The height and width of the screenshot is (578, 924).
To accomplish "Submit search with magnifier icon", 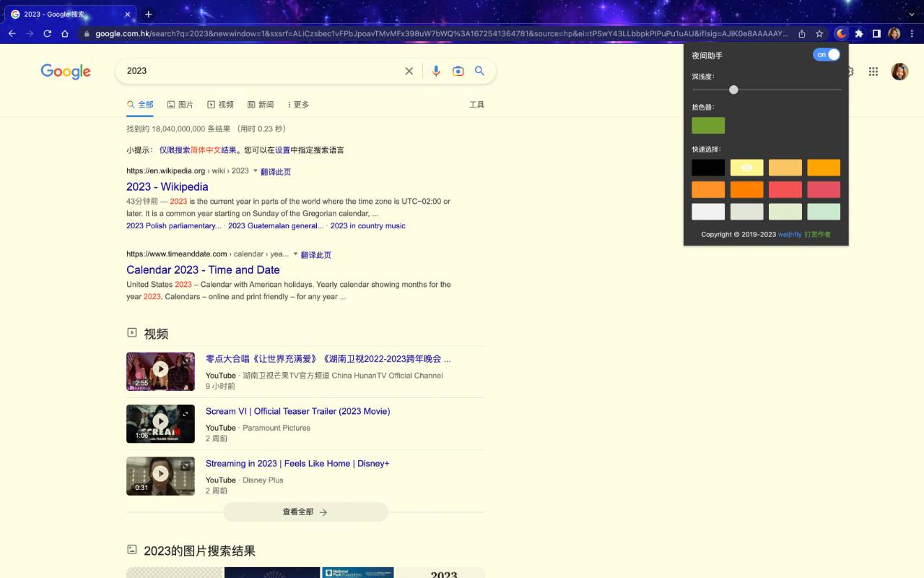I will point(479,71).
